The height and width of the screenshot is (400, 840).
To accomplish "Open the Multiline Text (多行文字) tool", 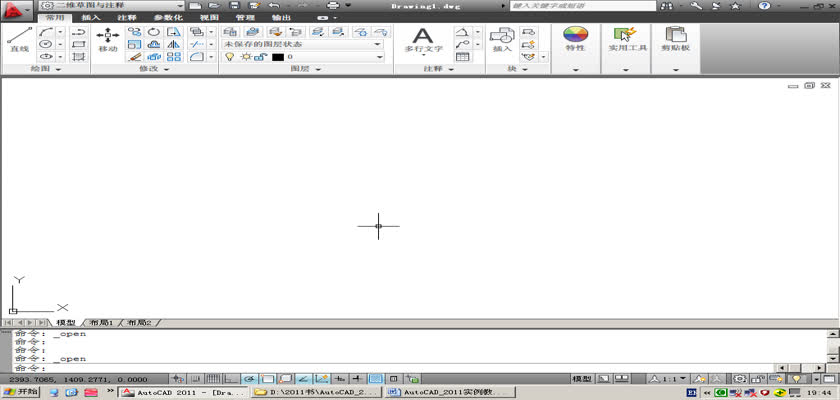I will pyautogui.click(x=423, y=40).
